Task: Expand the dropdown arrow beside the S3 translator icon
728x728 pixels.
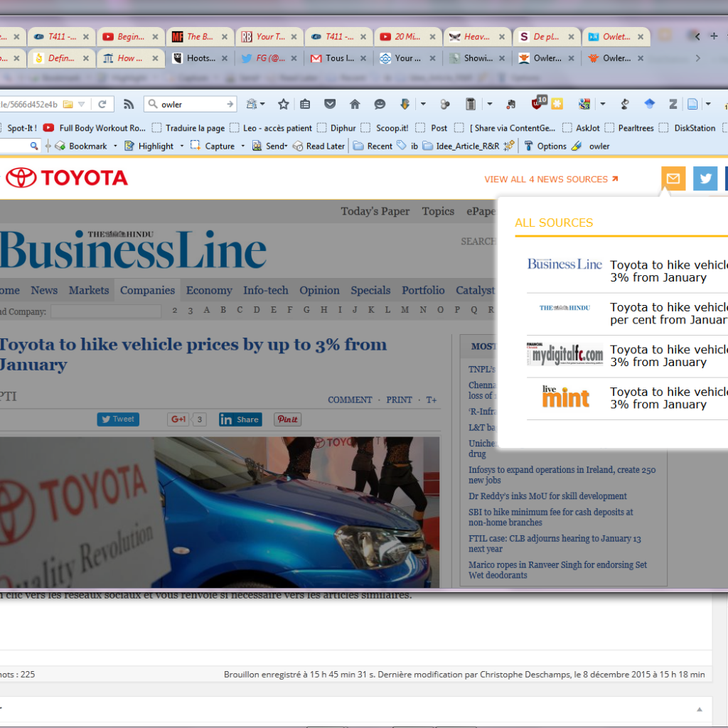Action: pos(603,105)
